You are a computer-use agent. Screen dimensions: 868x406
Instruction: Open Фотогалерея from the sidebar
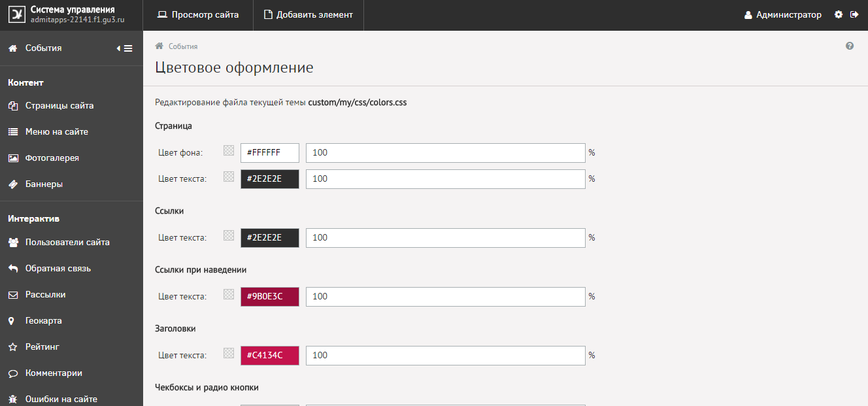tap(52, 158)
